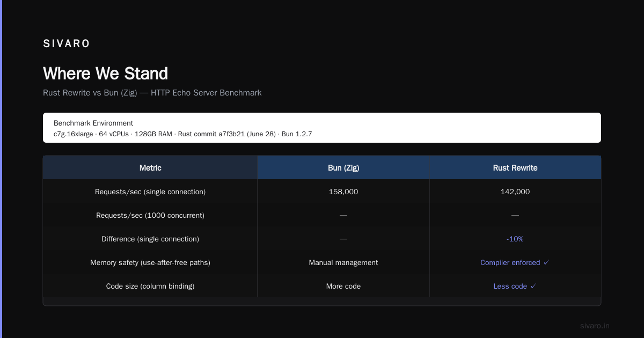Screen dimensions: 644x338
Task: Select 'Requests/sec (1000 concurrent)' row label
Action: tap(150, 215)
